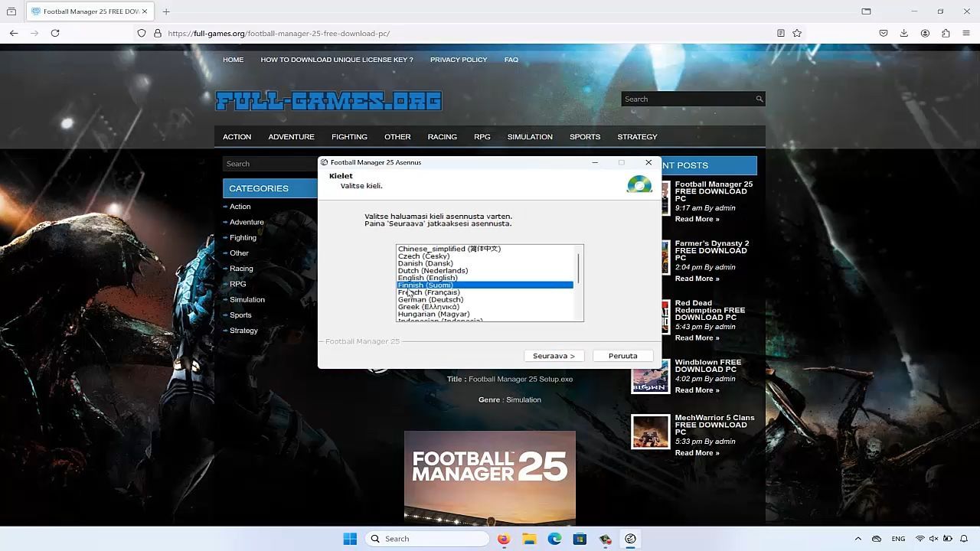Reload the current page

(55, 33)
